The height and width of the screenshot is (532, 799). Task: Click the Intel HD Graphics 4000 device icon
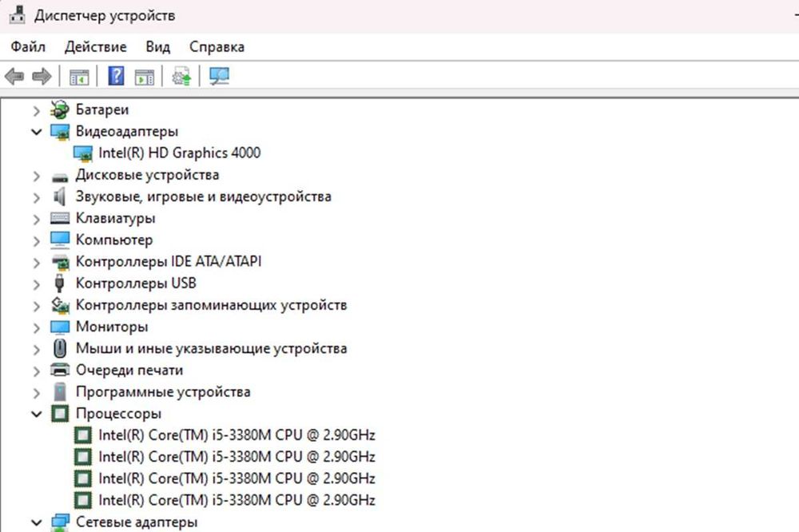tap(82, 153)
